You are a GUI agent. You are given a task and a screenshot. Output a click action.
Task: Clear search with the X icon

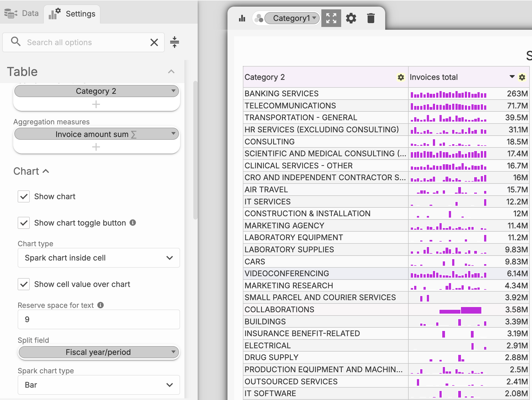point(154,42)
